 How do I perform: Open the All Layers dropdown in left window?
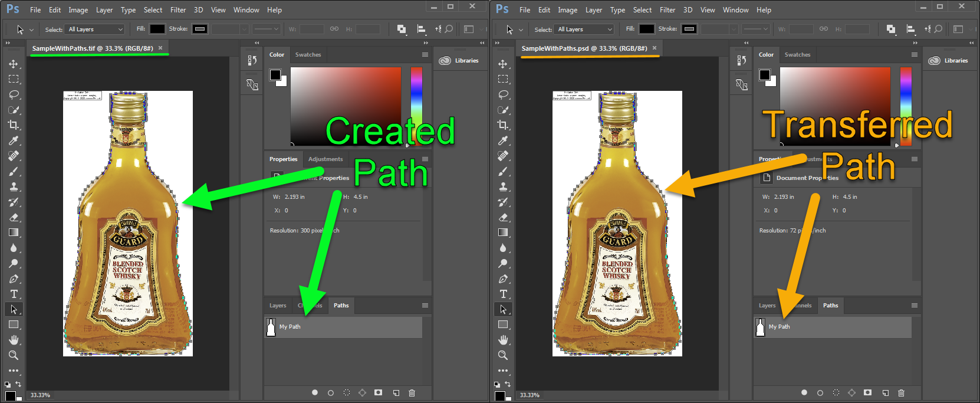coord(96,30)
